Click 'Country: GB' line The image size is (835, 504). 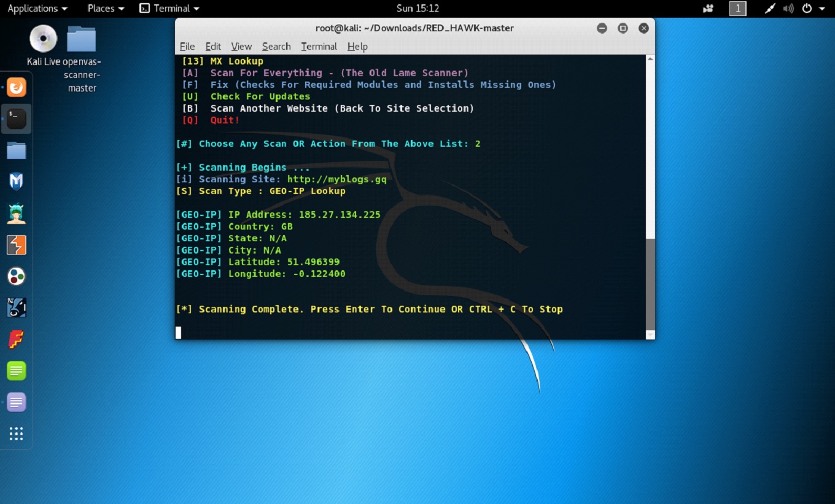click(x=234, y=227)
